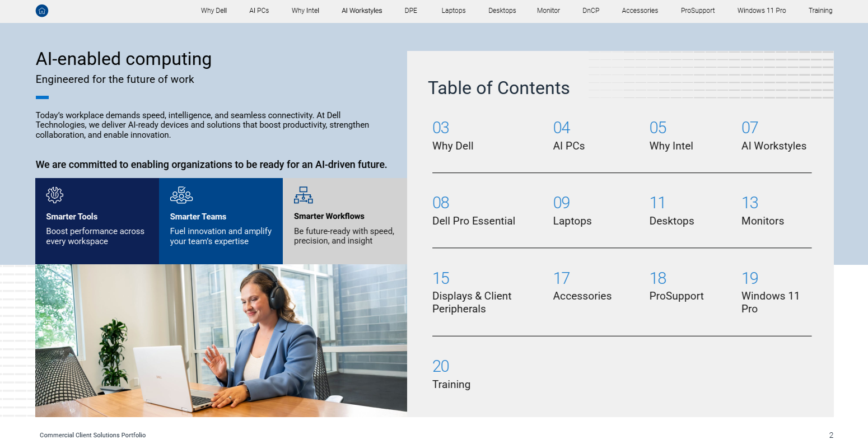Click the Smarter Workflows diagram icon
Viewport: 868px width, 444px height.
coord(304,195)
